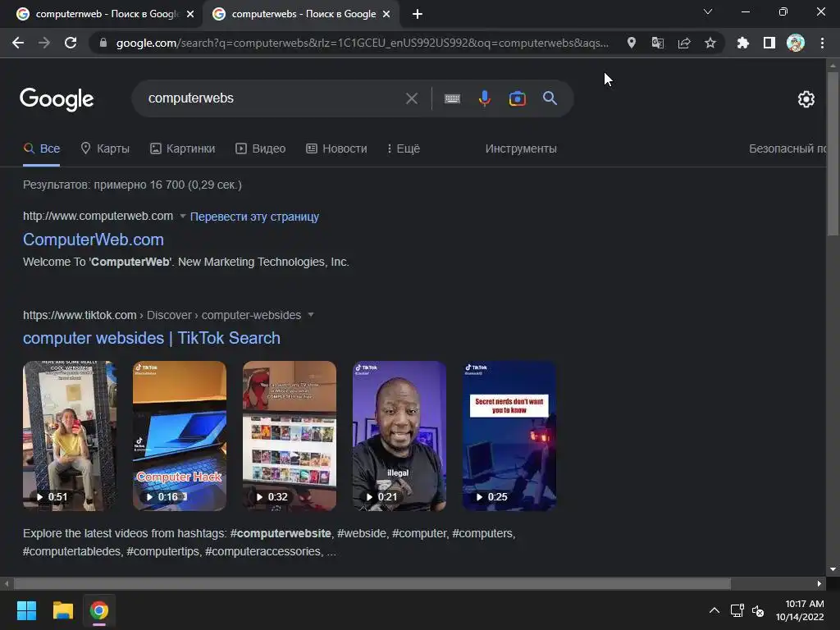The width and height of the screenshot is (840, 630).
Task: Open the 'Безопасный поиск' safe search setting
Action: (787, 148)
